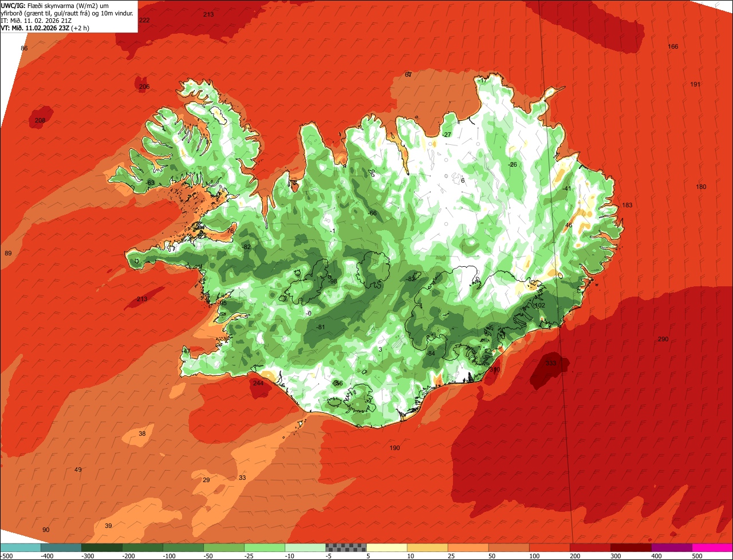The width and height of the screenshot is (733, 560).
Task: Click the value 222 near the top left
Action: coord(144,20)
